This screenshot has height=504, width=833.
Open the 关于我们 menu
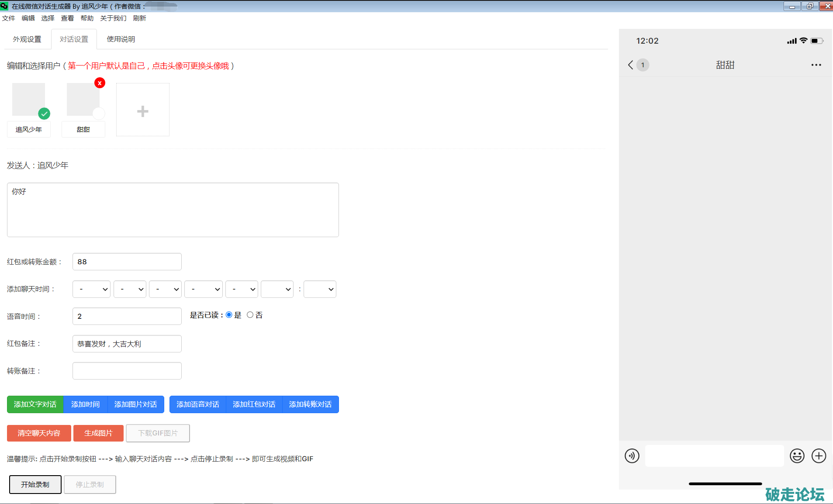tap(113, 18)
